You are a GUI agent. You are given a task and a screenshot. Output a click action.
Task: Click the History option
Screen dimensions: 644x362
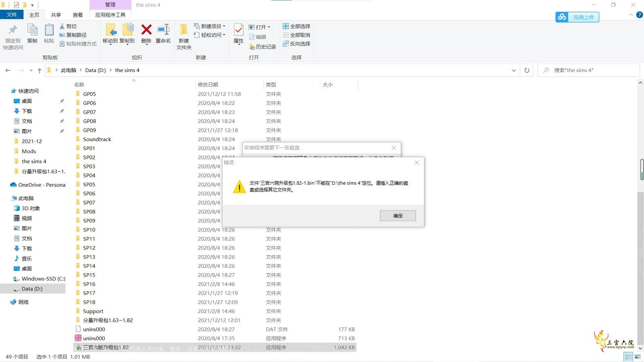(x=263, y=47)
